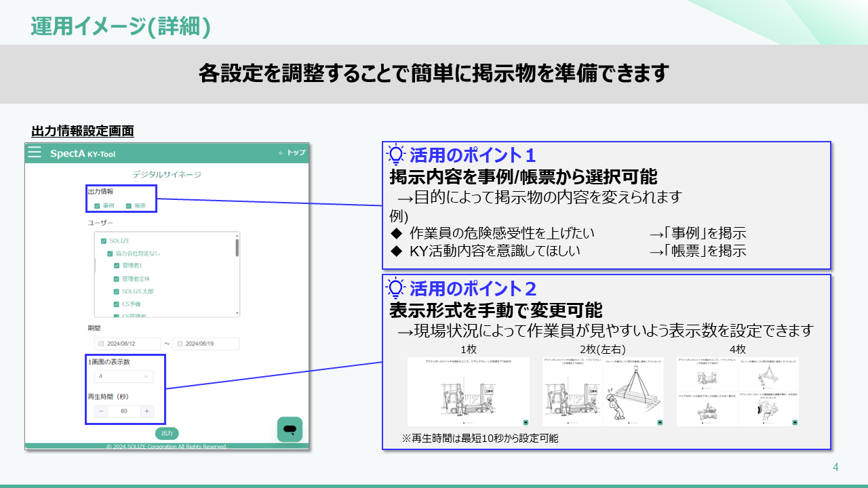Open the 1画面の表示数 dropdown

[x=124, y=376]
